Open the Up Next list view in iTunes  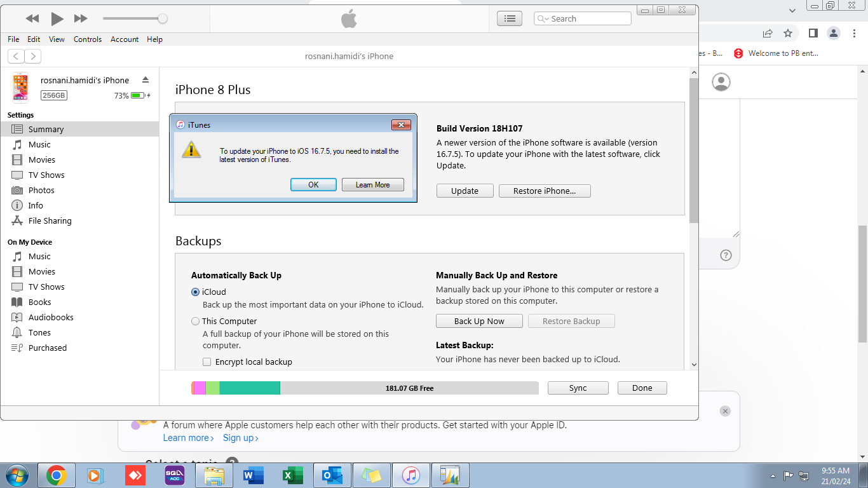509,18
